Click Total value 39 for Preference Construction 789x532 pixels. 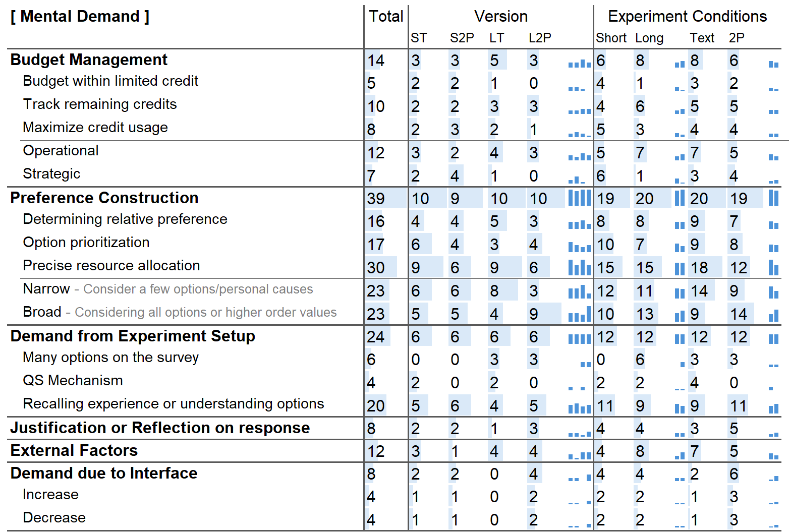[376, 198]
